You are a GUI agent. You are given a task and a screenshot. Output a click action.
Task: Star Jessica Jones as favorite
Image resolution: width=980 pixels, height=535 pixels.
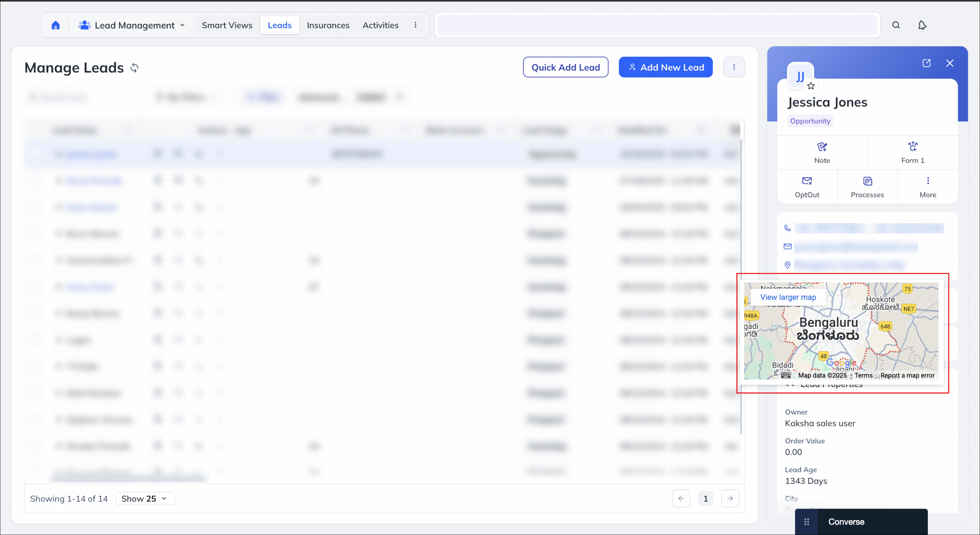tap(811, 86)
